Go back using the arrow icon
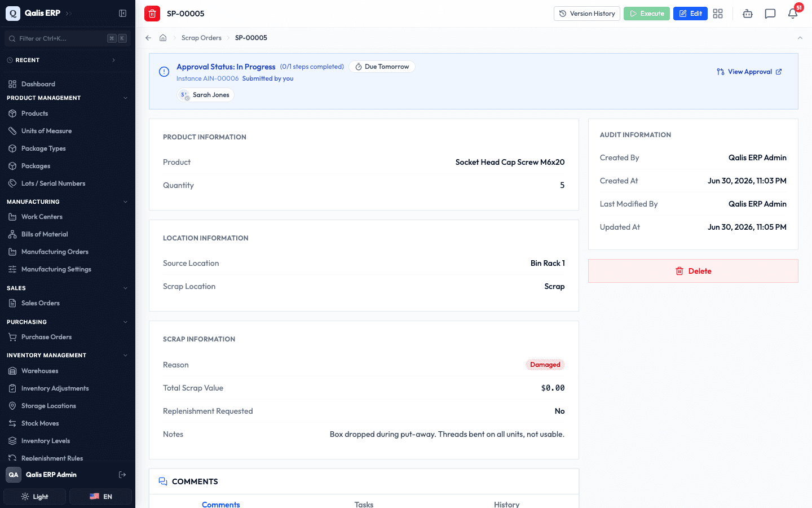The width and height of the screenshot is (812, 508). (148, 38)
